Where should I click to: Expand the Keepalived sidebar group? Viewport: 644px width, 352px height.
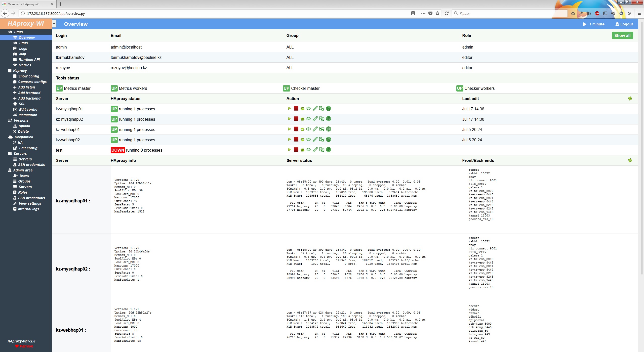24,137
